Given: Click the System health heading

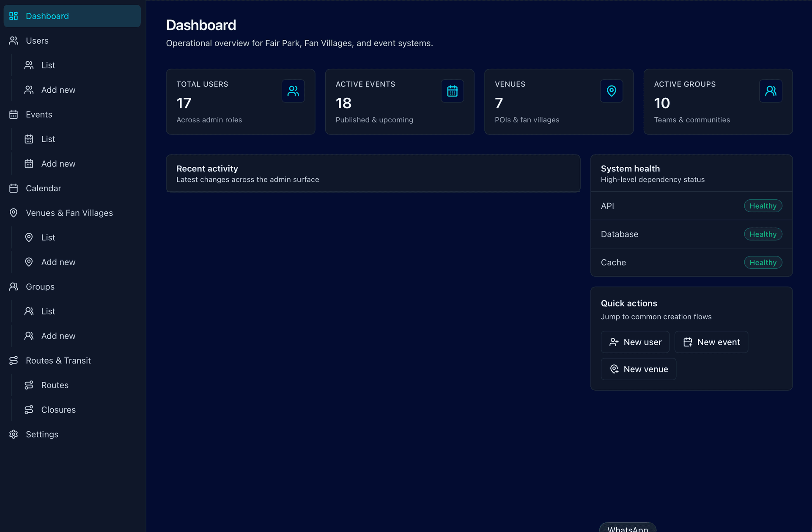Looking at the screenshot, I should (x=630, y=168).
